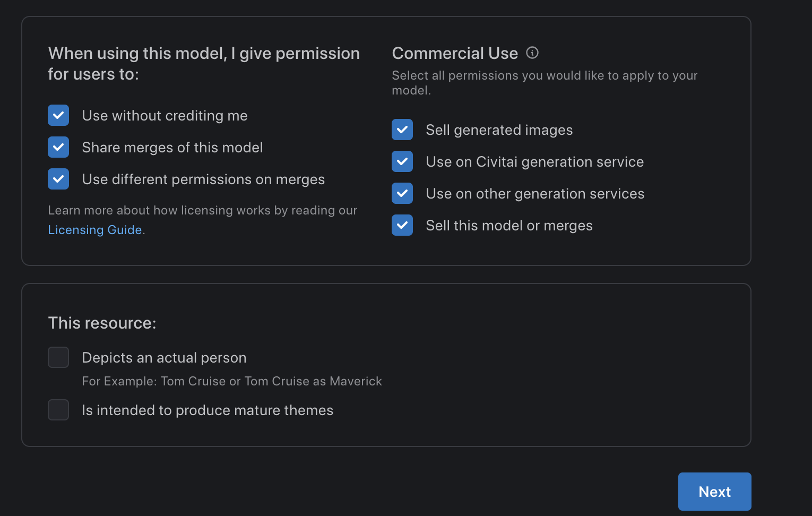This screenshot has height=516, width=812.
Task: Click the "Use on other generation services" label
Action: [535, 194]
